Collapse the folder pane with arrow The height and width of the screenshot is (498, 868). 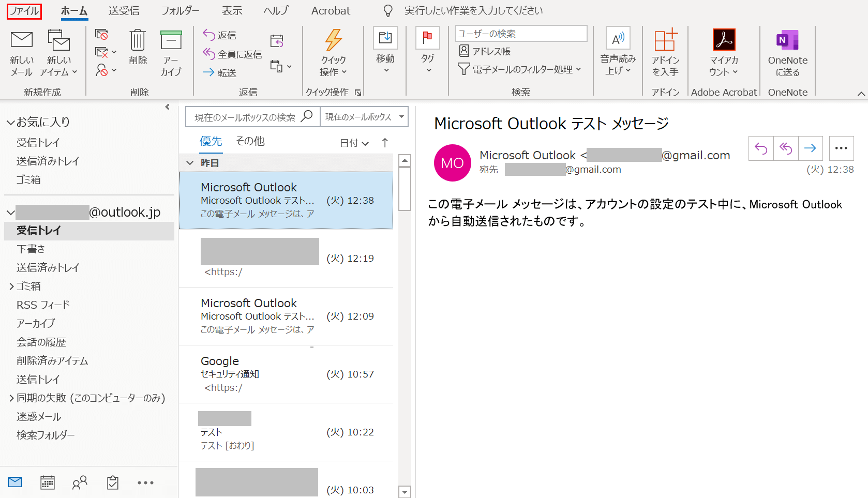[167, 107]
